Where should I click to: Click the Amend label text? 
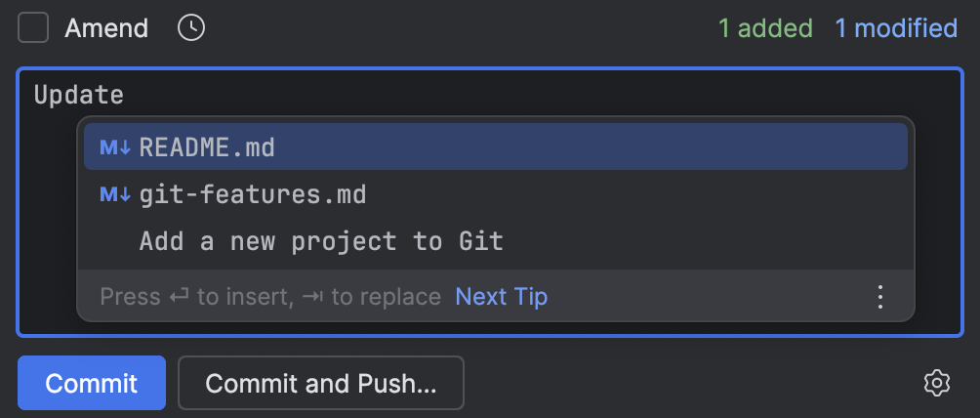[x=106, y=28]
